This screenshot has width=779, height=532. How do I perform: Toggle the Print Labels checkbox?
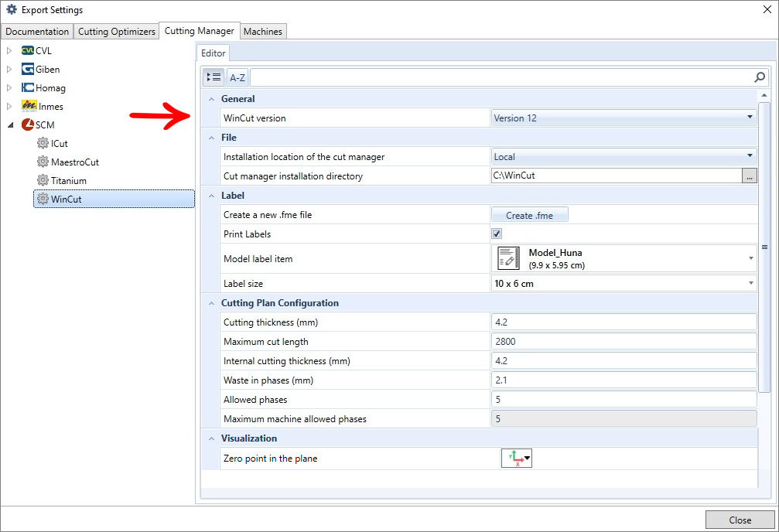click(497, 234)
